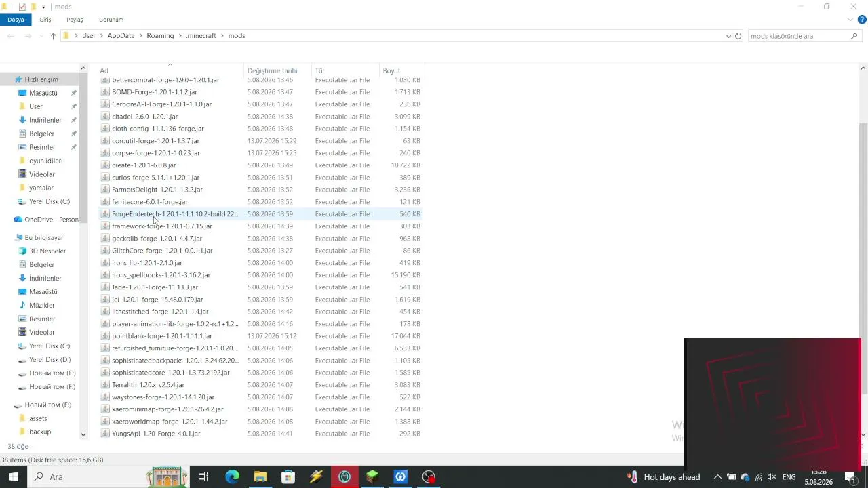Click the mods search field
This screenshot has height=488, width=868.
pos(797,36)
